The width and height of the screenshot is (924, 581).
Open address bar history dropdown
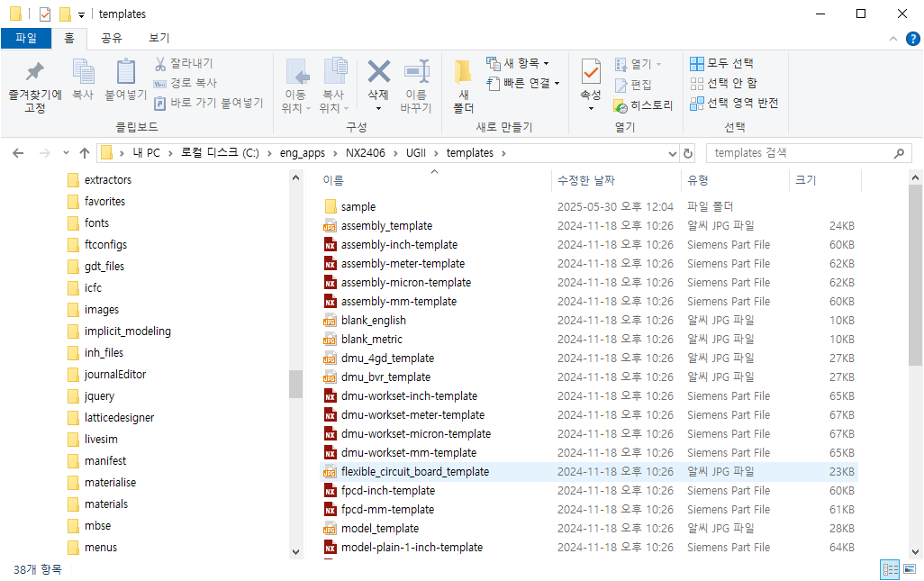coord(673,153)
